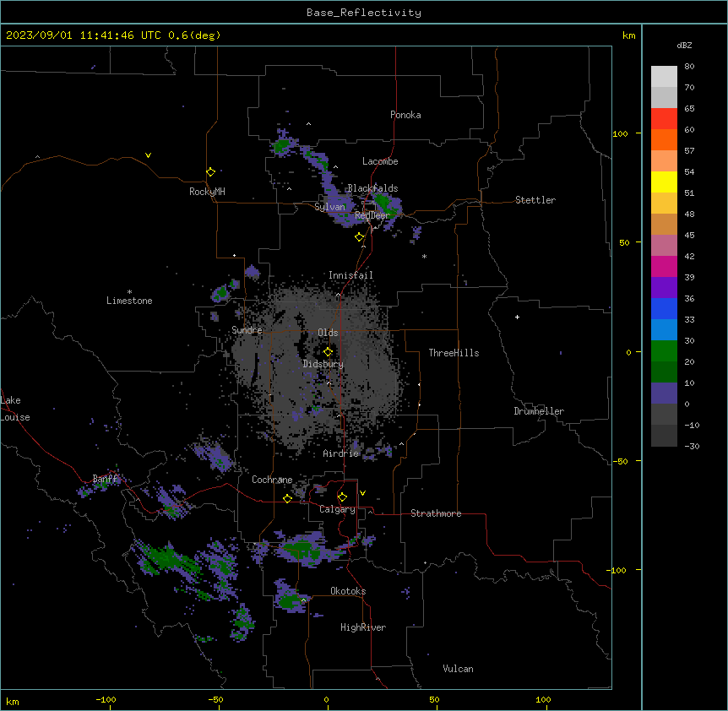Click the Banff label

[106, 479]
